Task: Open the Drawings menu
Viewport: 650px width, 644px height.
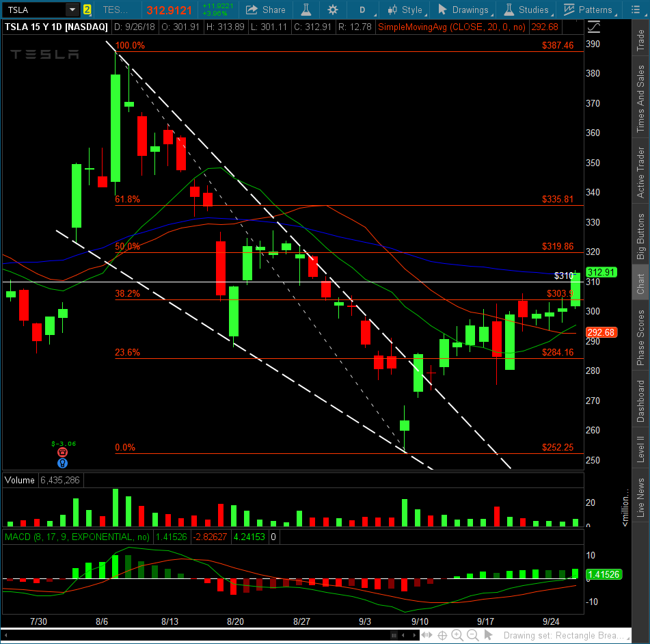Action: [465, 10]
